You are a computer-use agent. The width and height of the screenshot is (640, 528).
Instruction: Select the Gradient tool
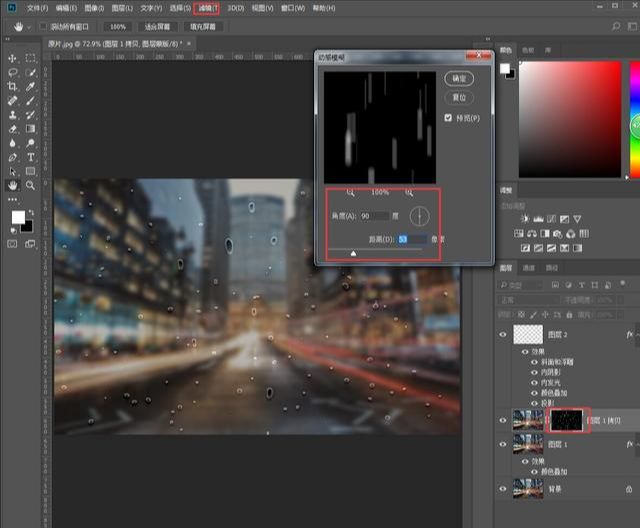pyautogui.click(x=30, y=129)
